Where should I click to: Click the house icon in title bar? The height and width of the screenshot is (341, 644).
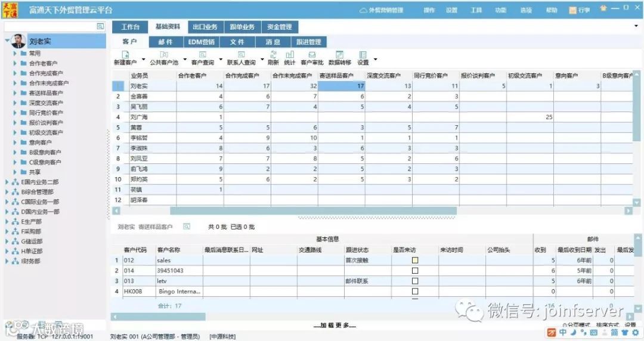coord(603,8)
